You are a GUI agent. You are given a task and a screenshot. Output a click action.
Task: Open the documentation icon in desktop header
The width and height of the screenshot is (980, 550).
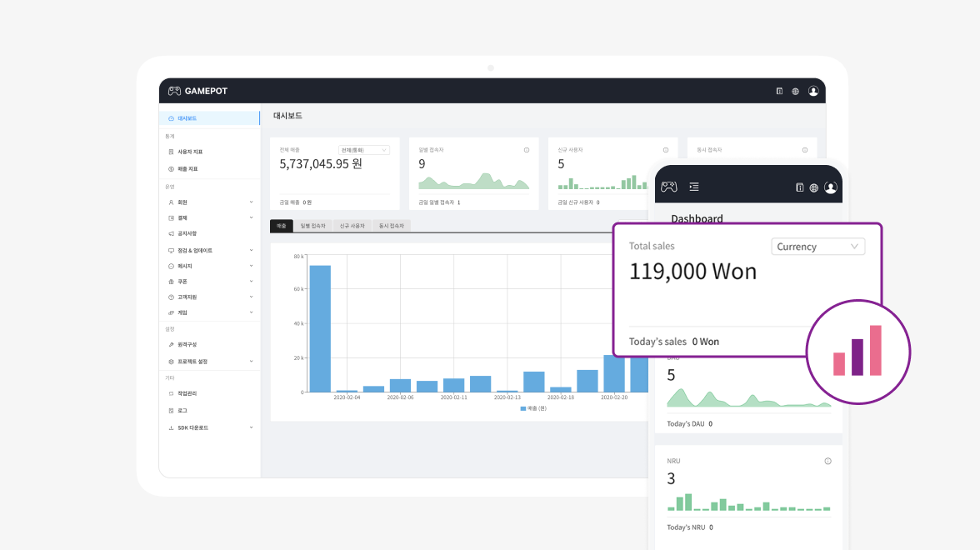pyautogui.click(x=779, y=92)
